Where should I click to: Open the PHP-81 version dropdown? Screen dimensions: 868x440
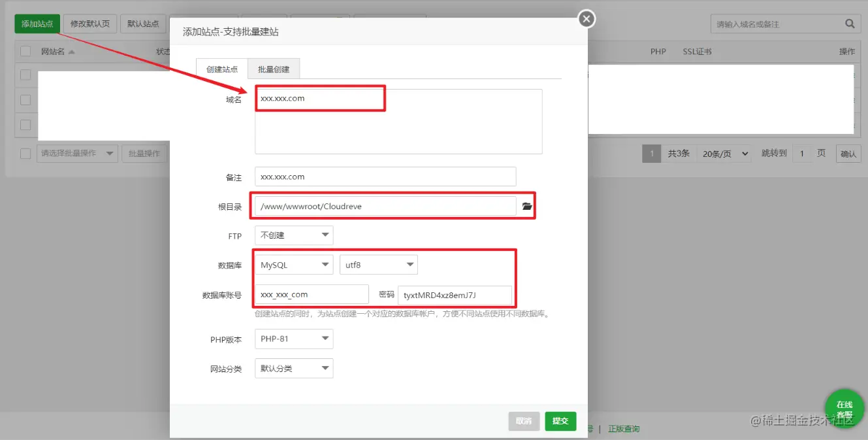tap(293, 339)
